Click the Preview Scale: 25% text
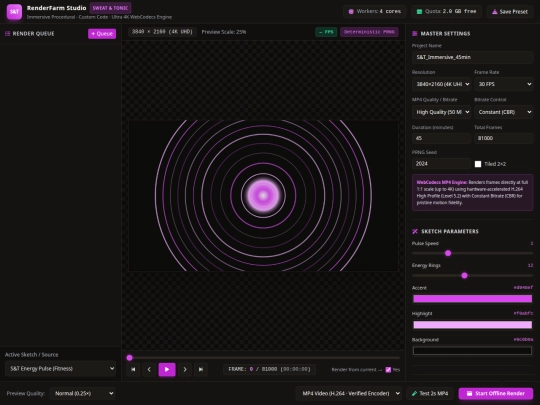 point(224,32)
